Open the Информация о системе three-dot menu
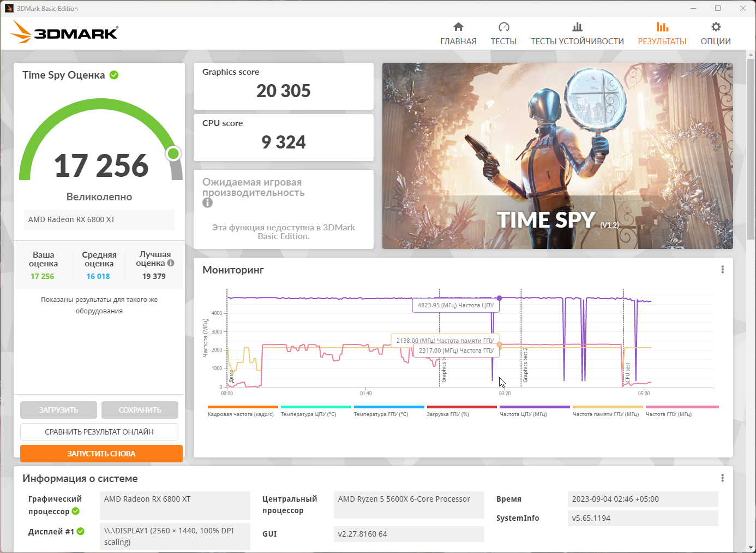Viewport: 756px width, 553px height. [722, 478]
